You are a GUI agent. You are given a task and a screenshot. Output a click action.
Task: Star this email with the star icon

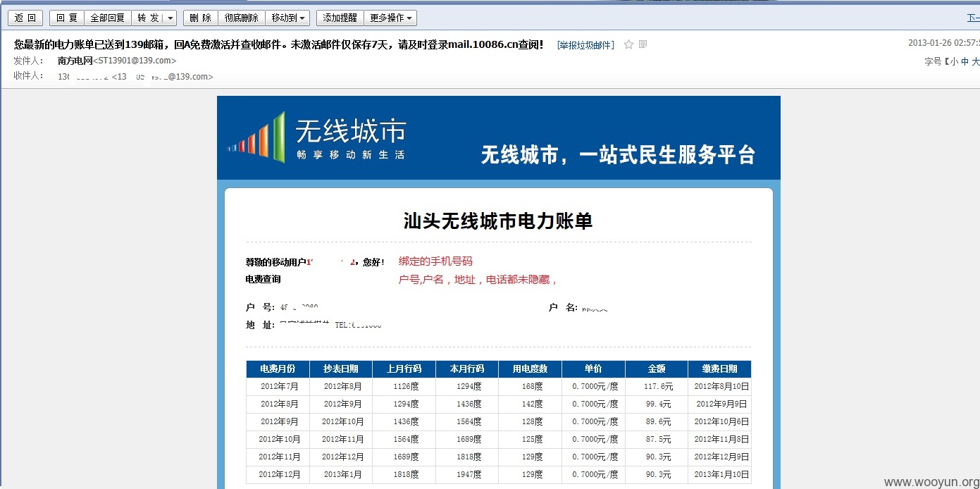pos(628,44)
